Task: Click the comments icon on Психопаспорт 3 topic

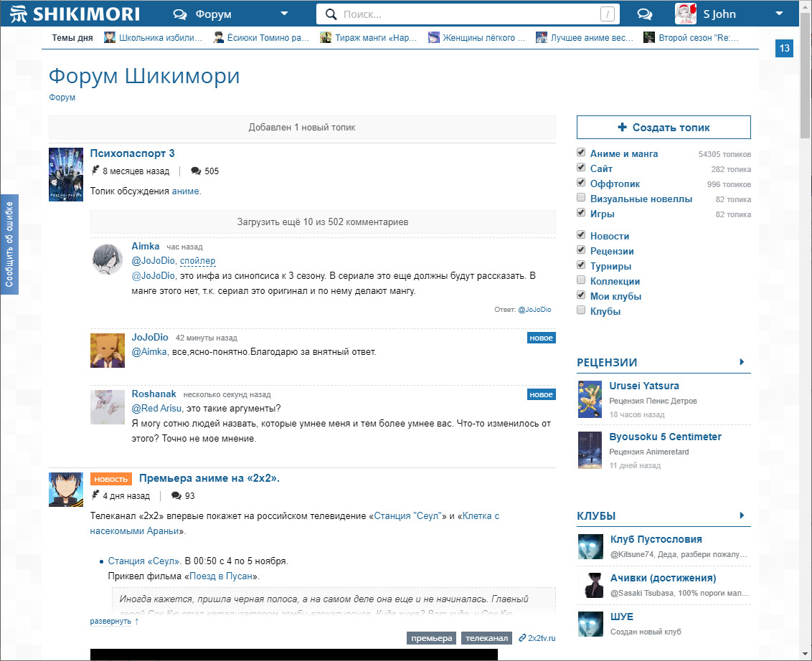Action: click(x=196, y=171)
